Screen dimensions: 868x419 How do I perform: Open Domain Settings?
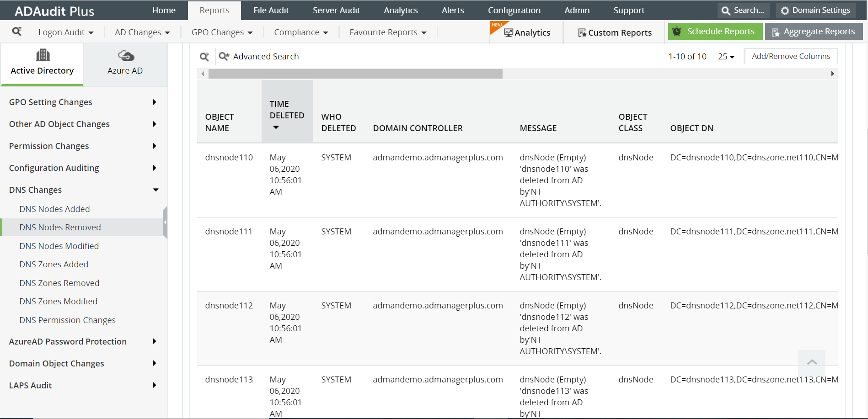(815, 10)
